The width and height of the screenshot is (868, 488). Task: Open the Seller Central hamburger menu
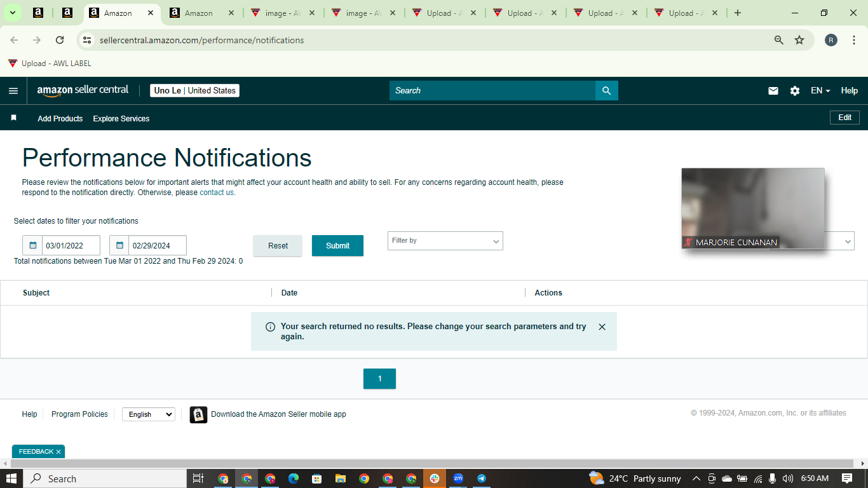13,91
